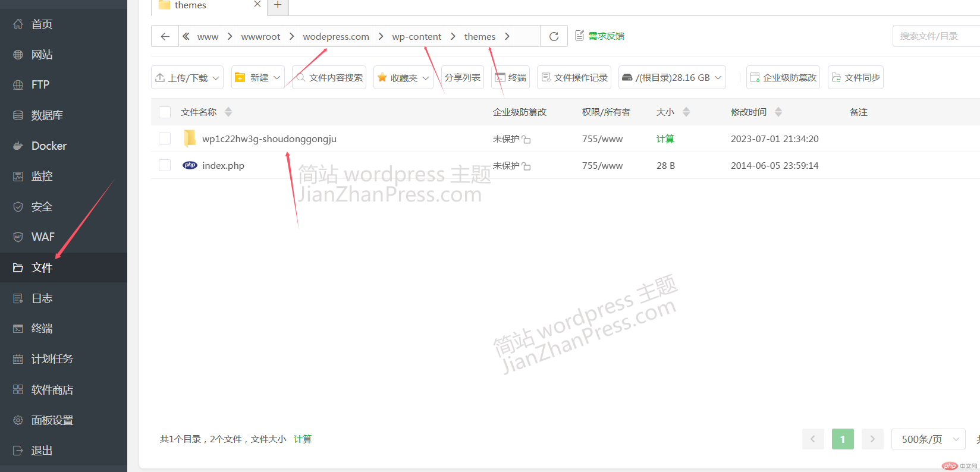Viewport: 980px width, 472px height.
Task: Open the 首页 home sidebar item
Action: (x=64, y=24)
